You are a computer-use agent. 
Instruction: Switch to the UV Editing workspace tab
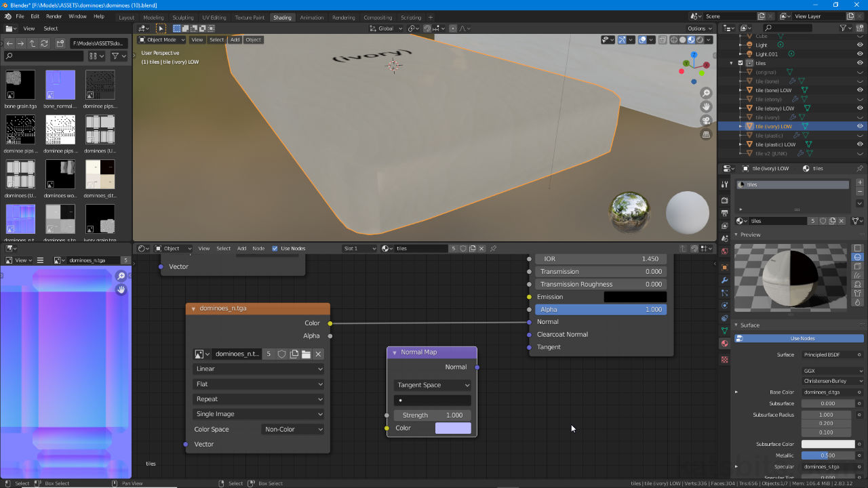(x=212, y=17)
